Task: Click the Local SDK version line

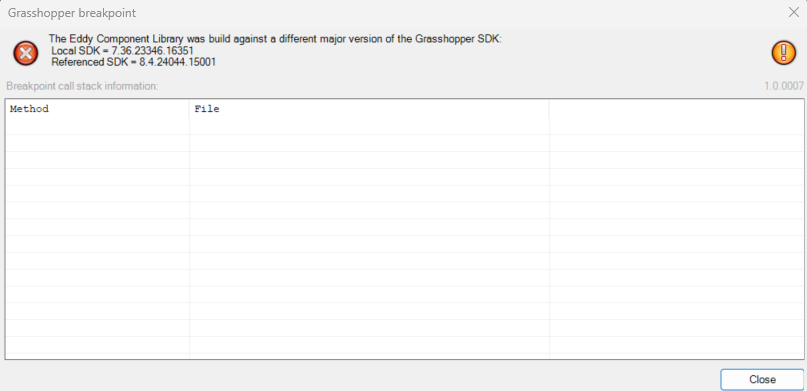Action: pos(122,50)
